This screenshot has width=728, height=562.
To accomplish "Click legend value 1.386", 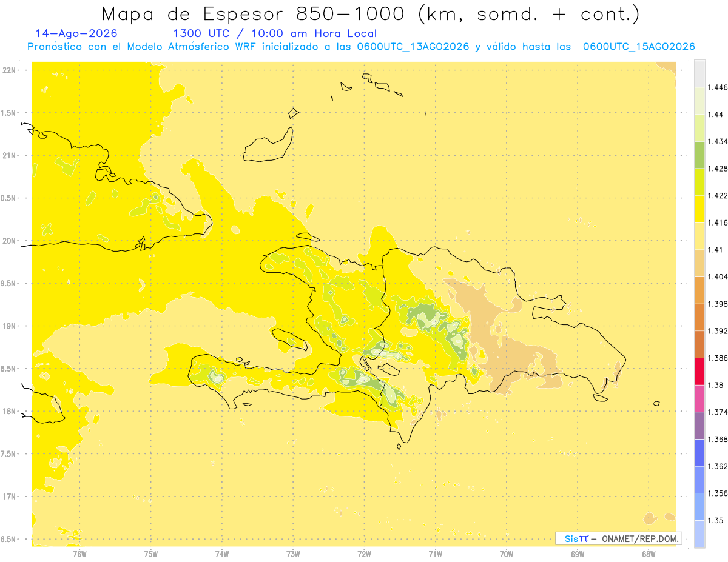I will [719, 358].
